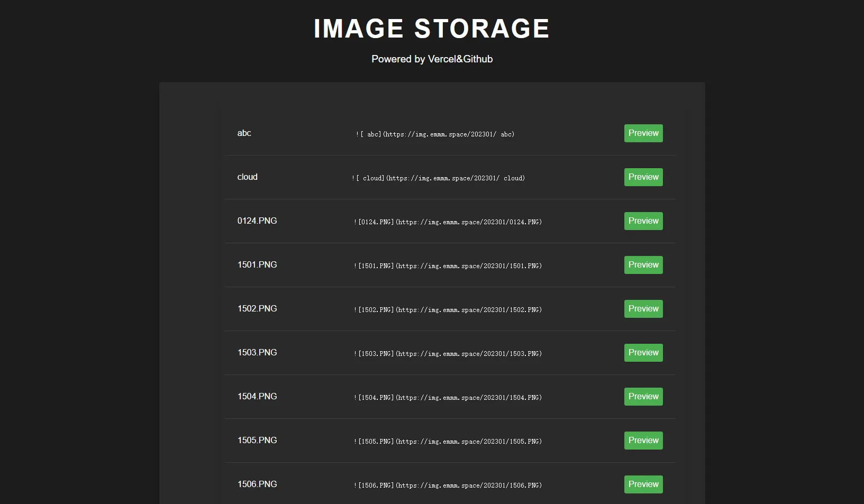Hit the Preview button for 1506.PNG
This screenshot has width=864, height=504.
[643, 484]
